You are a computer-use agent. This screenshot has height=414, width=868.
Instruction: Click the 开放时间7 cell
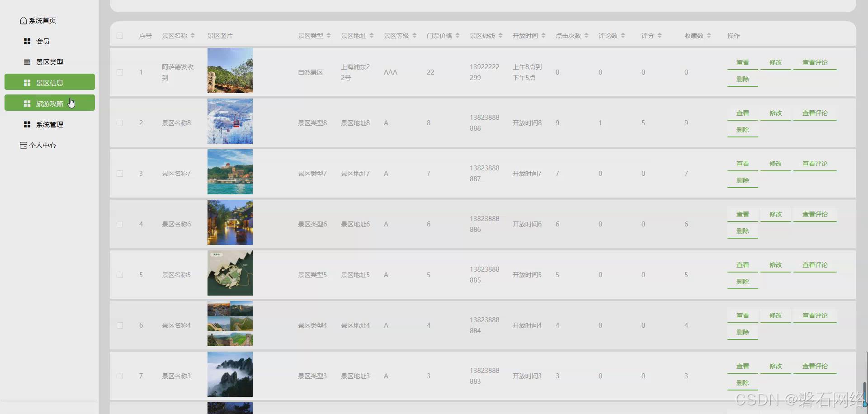click(527, 174)
